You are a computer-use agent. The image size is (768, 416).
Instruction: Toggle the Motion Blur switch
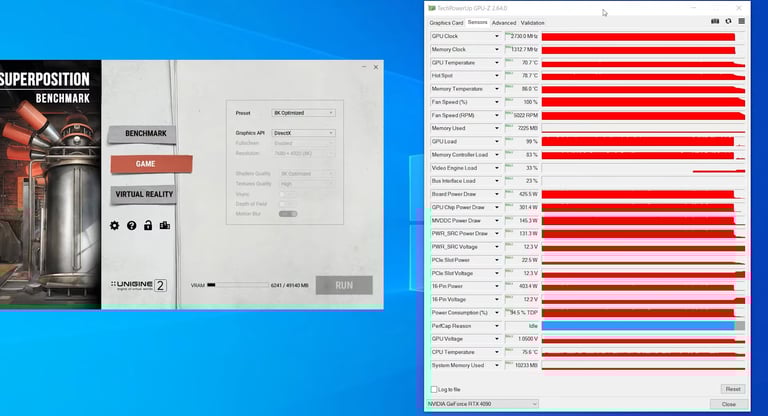point(288,214)
